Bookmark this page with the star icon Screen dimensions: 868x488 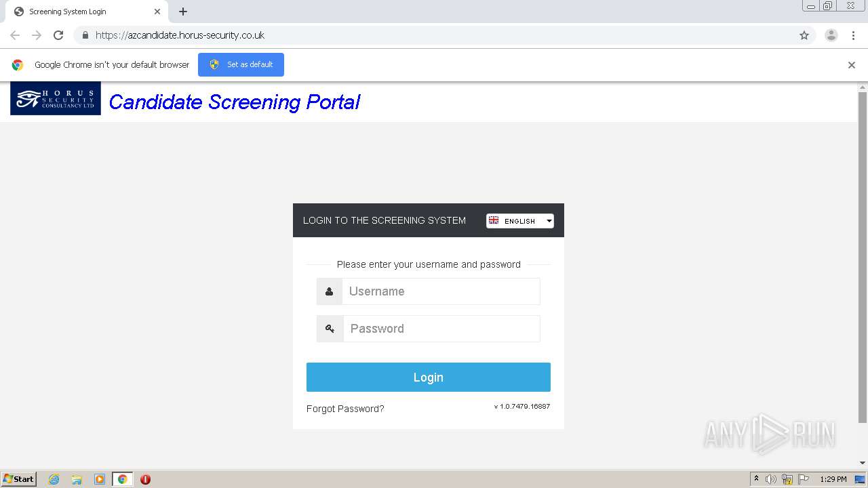pyautogui.click(x=804, y=35)
